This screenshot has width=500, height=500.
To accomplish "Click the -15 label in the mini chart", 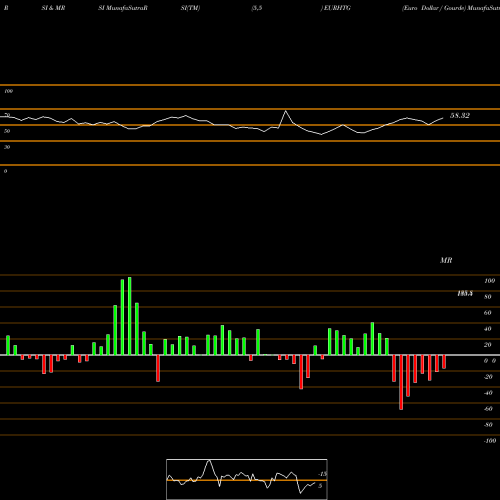I will [322, 474].
